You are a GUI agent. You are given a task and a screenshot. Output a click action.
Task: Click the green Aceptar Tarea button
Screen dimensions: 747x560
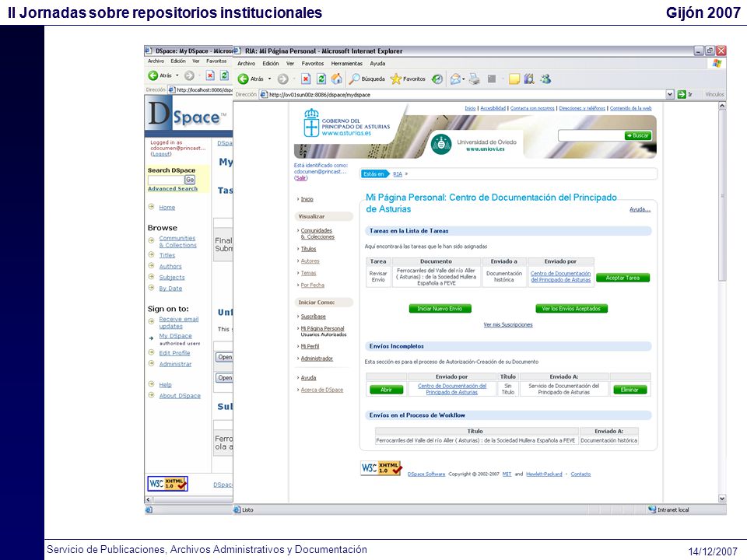[x=622, y=278]
